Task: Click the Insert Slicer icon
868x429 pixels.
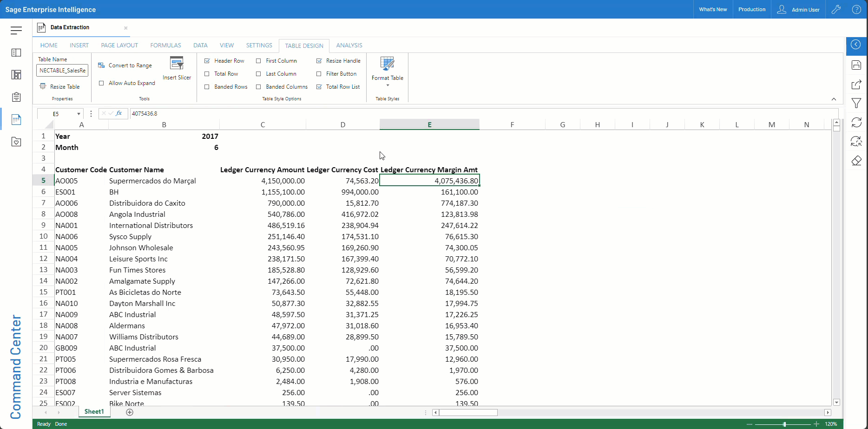Action: [177, 64]
